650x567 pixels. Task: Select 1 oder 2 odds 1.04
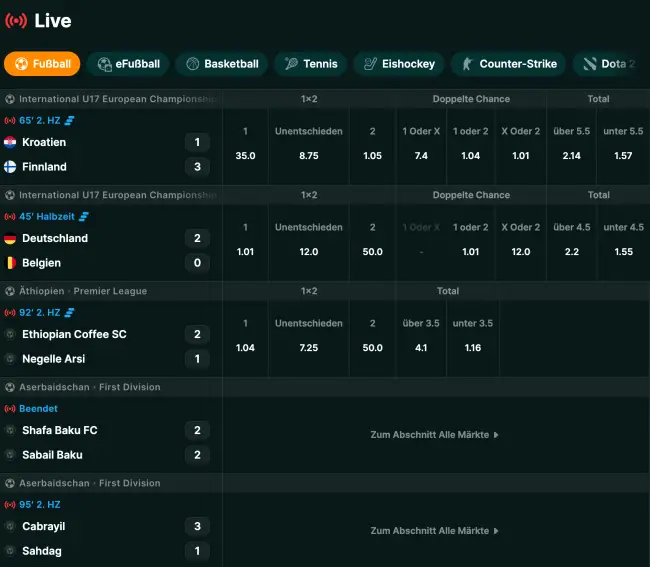click(471, 147)
